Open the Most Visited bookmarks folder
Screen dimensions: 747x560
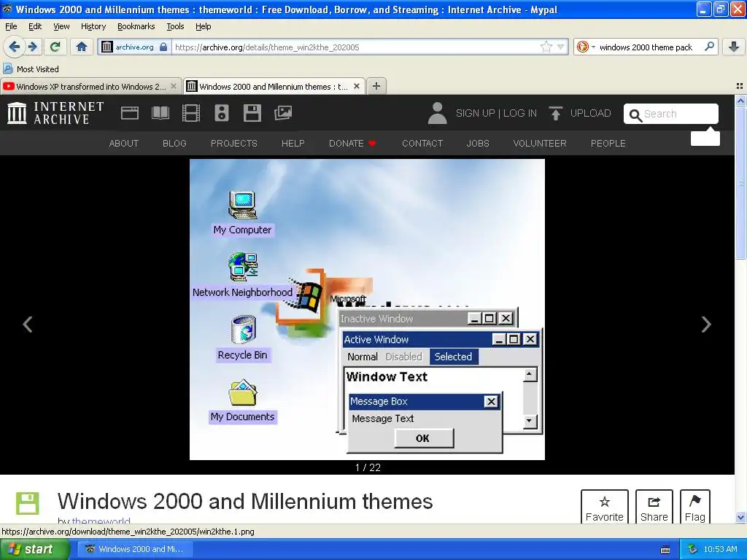(31, 69)
